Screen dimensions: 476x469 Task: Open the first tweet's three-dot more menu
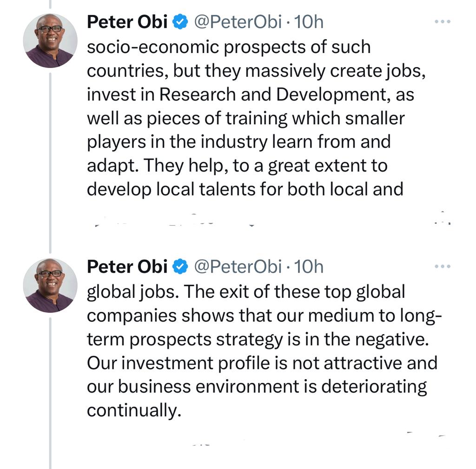pos(442,22)
